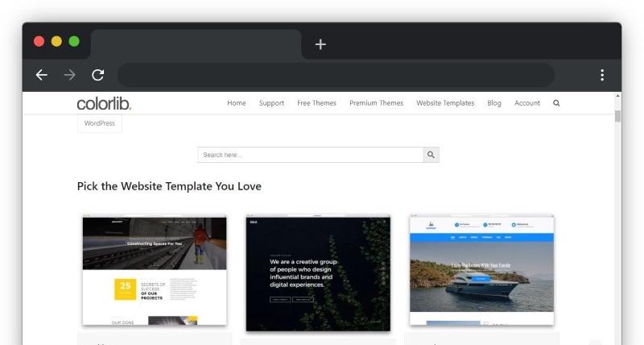Open the yacht template thumbnail
The height and width of the screenshot is (345, 644).
point(481,270)
